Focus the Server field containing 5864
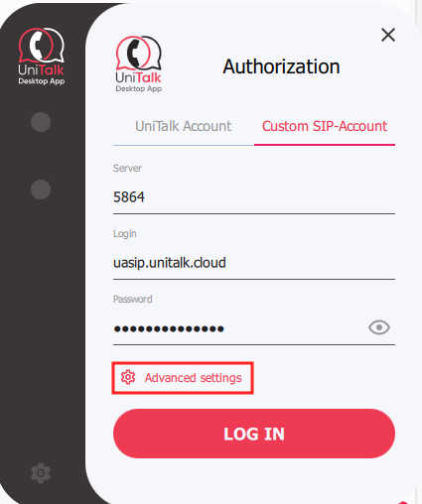Image resolution: width=422 pixels, height=504 pixels. pyautogui.click(x=254, y=197)
